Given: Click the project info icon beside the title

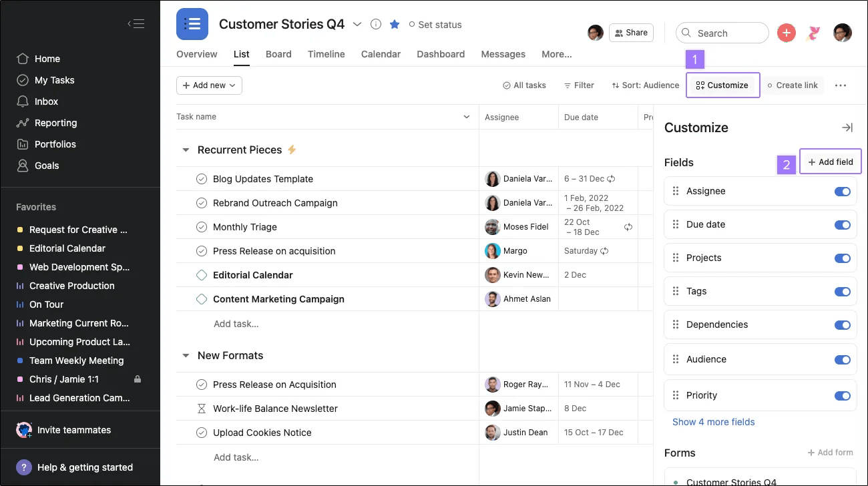Looking at the screenshot, I should [376, 25].
